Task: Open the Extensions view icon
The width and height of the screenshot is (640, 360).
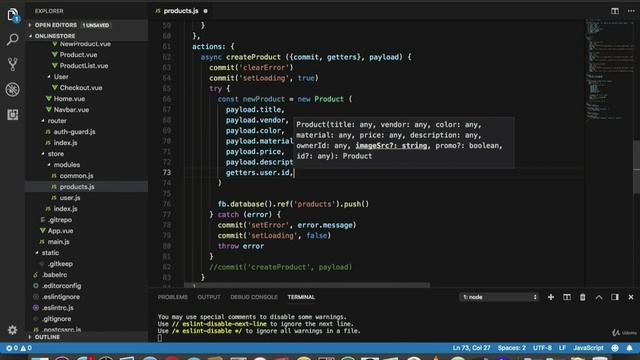Action: pyautogui.click(x=13, y=115)
